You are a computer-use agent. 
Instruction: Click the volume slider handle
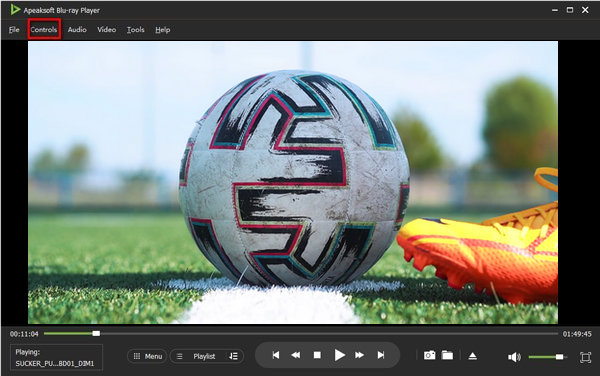pos(559,357)
